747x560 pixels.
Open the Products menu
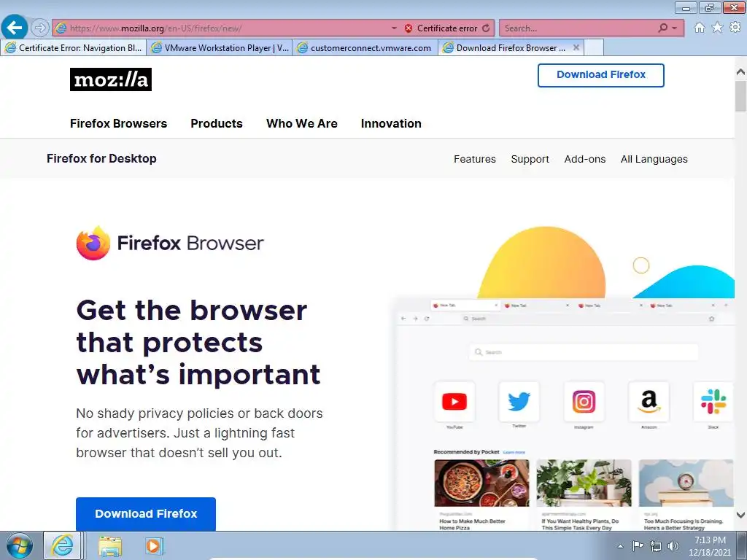pos(216,123)
